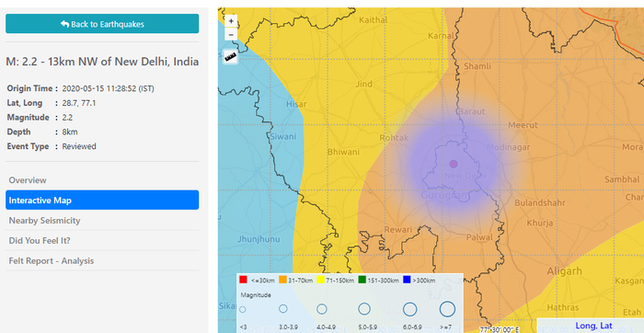Zoom out the map with minus button
This screenshot has width=644, height=333.
pyautogui.click(x=231, y=35)
